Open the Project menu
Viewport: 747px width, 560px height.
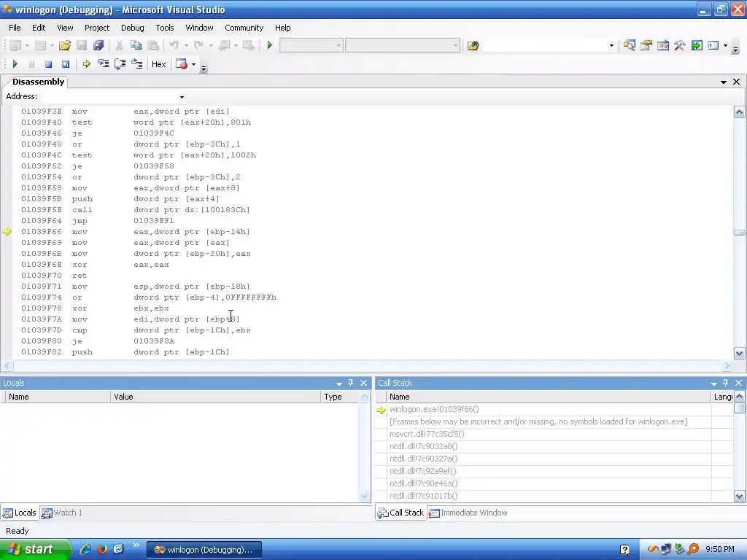coord(97,28)
